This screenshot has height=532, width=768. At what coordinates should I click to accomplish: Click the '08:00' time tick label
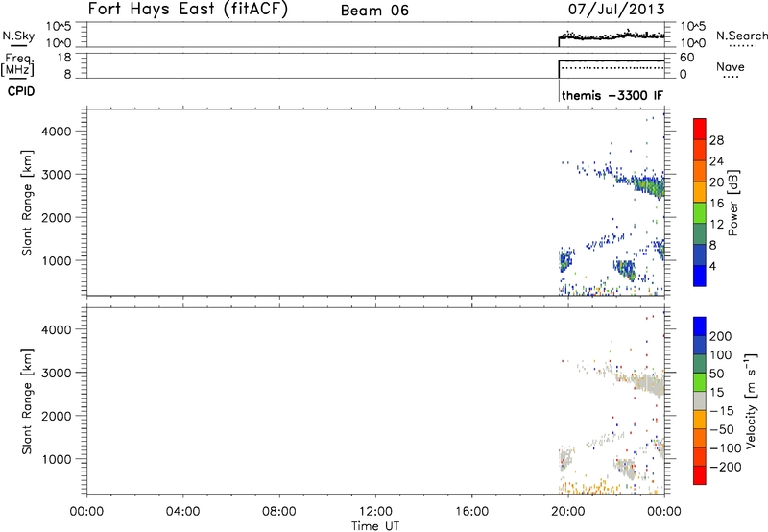279,512
